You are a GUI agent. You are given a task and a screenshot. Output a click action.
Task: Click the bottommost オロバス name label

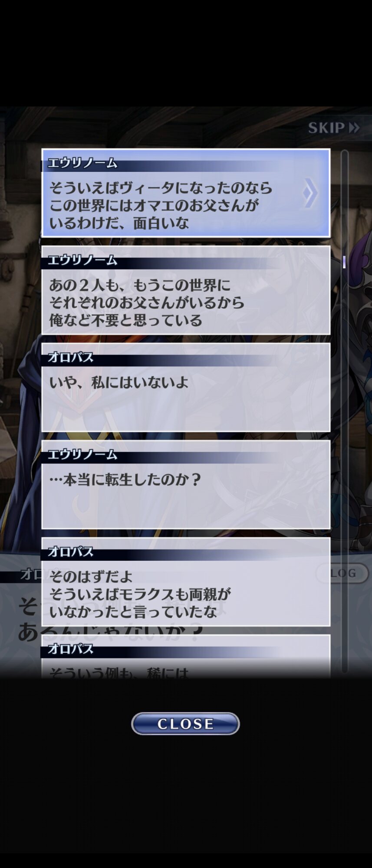(x=71, y=649)
